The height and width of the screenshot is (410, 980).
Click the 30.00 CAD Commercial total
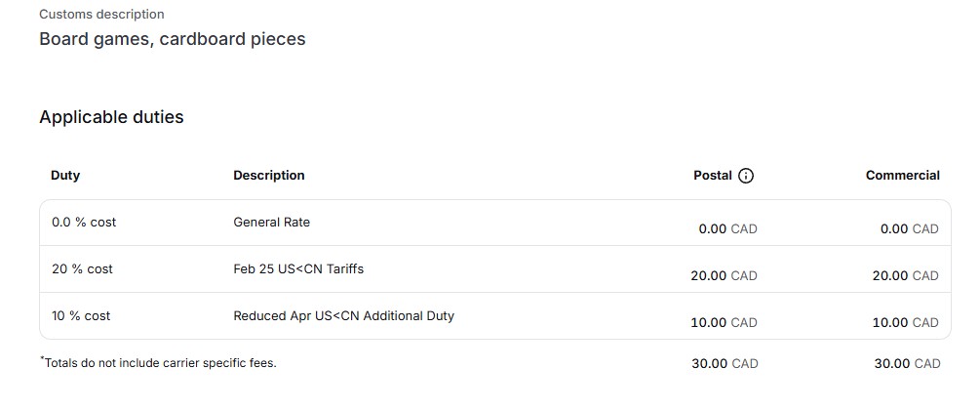(x=907, y=363)
